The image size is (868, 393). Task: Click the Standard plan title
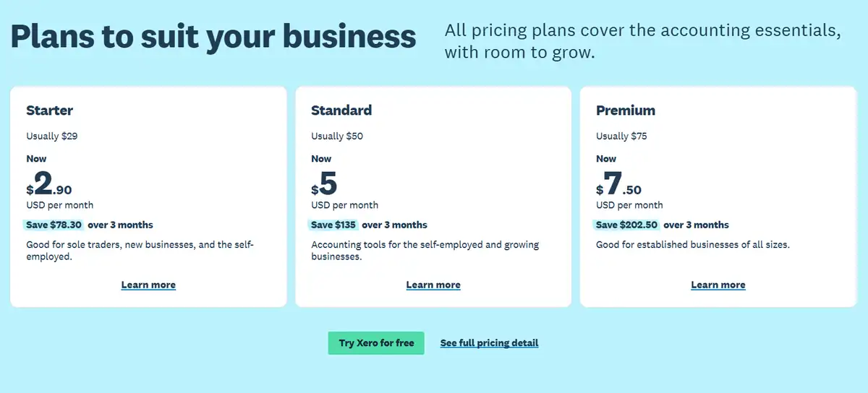click(x=341, y=111)
